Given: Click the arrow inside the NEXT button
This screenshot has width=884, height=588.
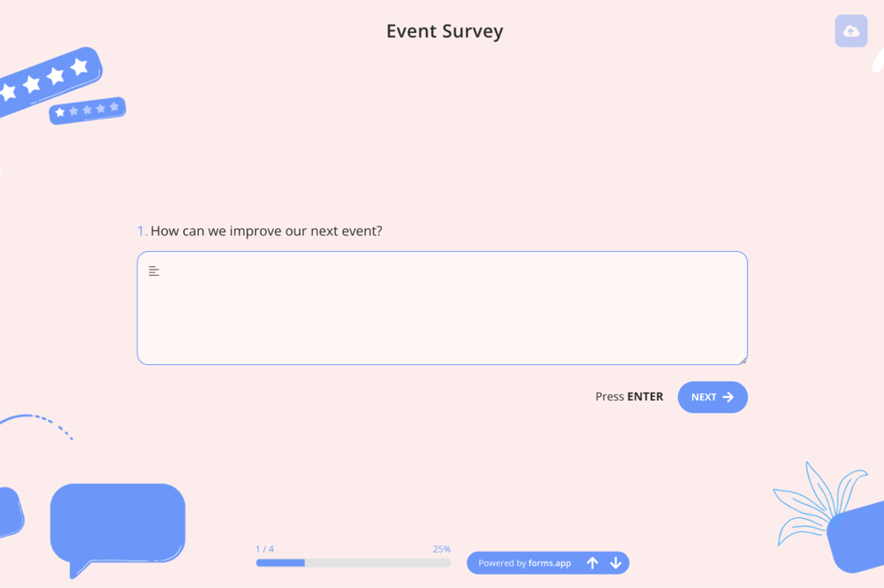Looking at the screenshot, I should [728, 397].
